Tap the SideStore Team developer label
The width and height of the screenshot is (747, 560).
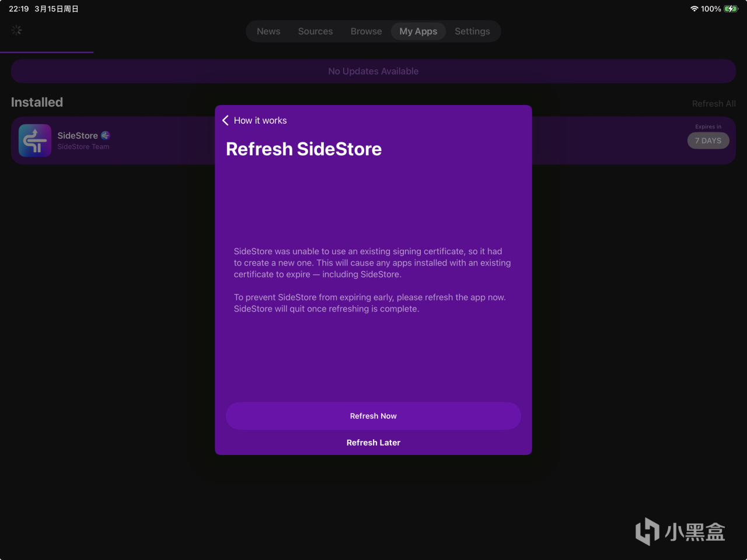tap(83, 147)
